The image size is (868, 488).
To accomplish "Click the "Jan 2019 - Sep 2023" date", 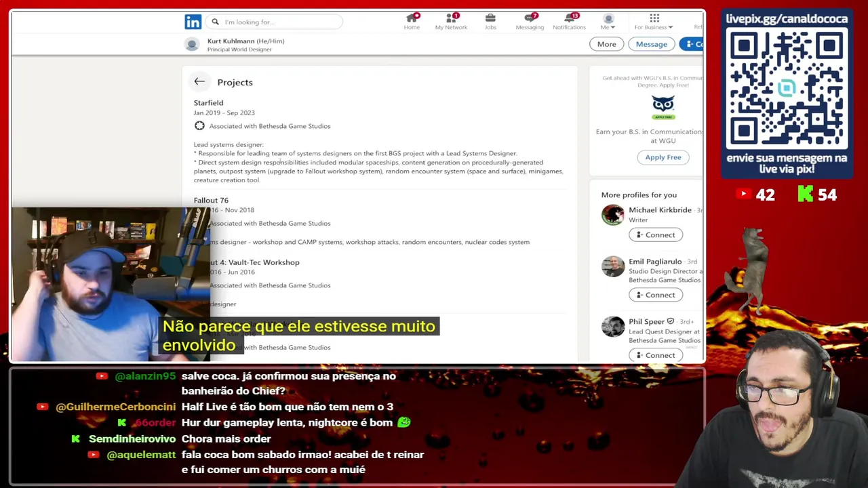I will click(224, 113).
